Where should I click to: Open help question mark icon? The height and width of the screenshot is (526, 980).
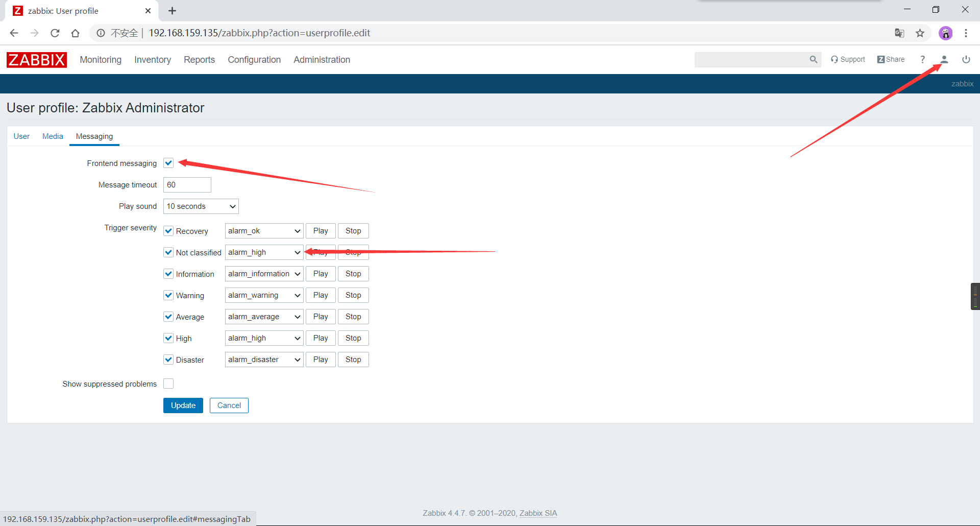[x=922, y=60]
